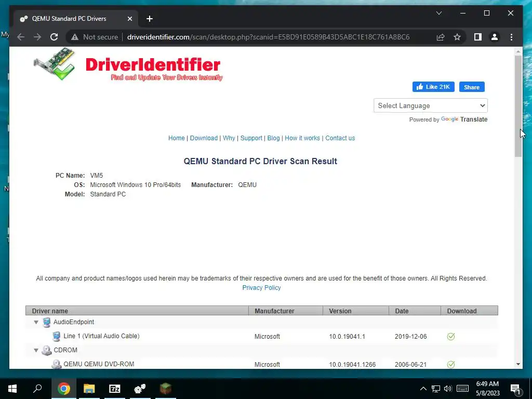Screen dimensions: 532x399
Task: Click the Facebook Share button
Action: click(x=472, y=87)
